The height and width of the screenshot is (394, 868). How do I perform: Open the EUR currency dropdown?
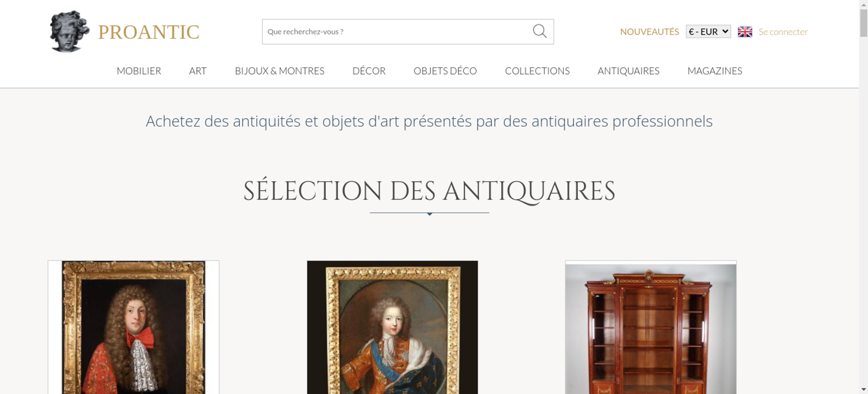click(708, 32)
